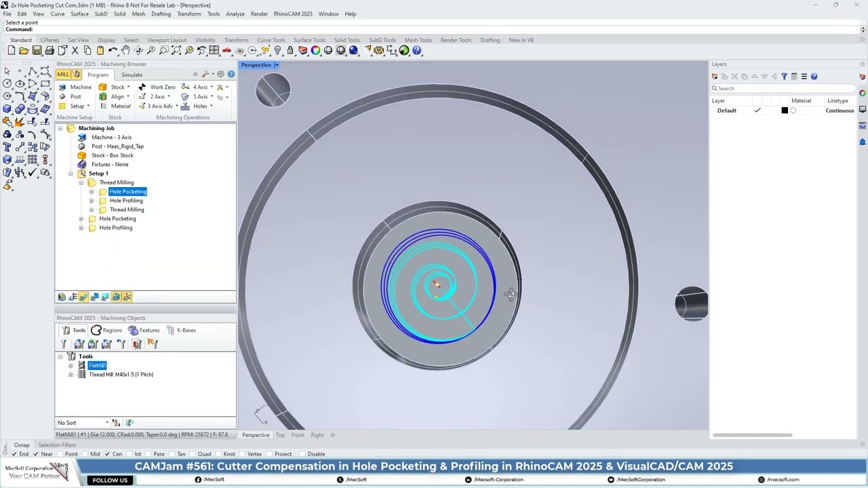Enable the Perp osnap checkbox
This screenshot has width=868, height=488.
(x=149, y=454)
